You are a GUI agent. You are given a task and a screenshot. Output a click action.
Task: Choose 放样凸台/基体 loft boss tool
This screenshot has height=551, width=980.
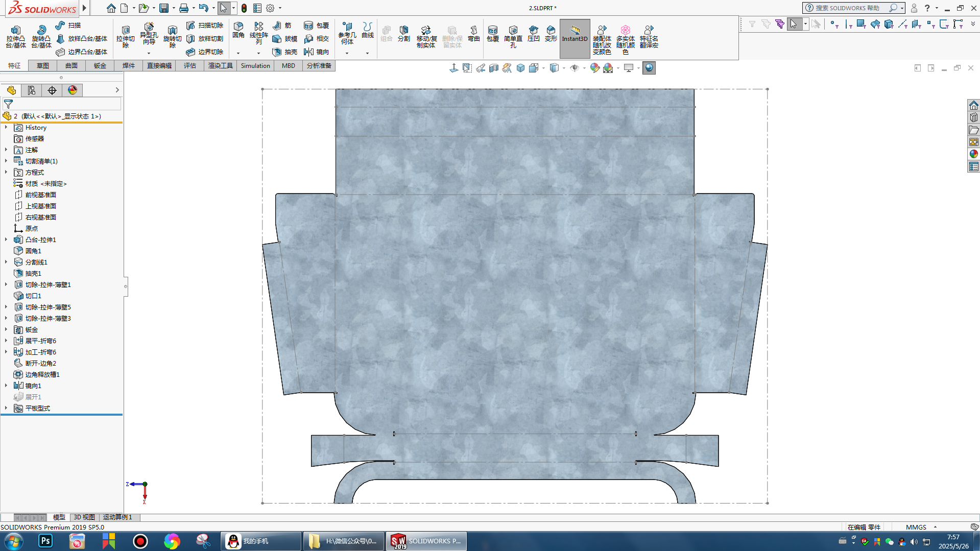(82, 38)
